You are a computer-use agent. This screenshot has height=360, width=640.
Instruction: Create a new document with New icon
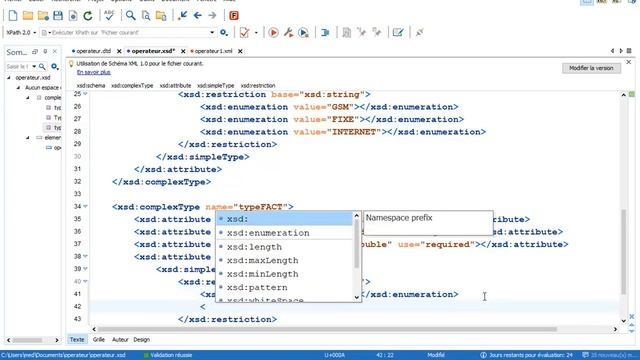pyautogui.click(x=13, y=16)
